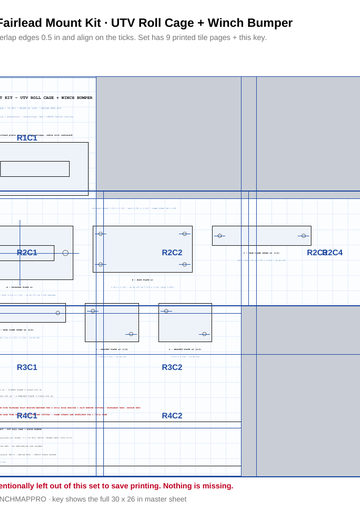Click the title 'Fairlead Mount Kit · UTV Roll Cage + Winch Bumper'
The image size is (360, 520).
click(145, 23)
